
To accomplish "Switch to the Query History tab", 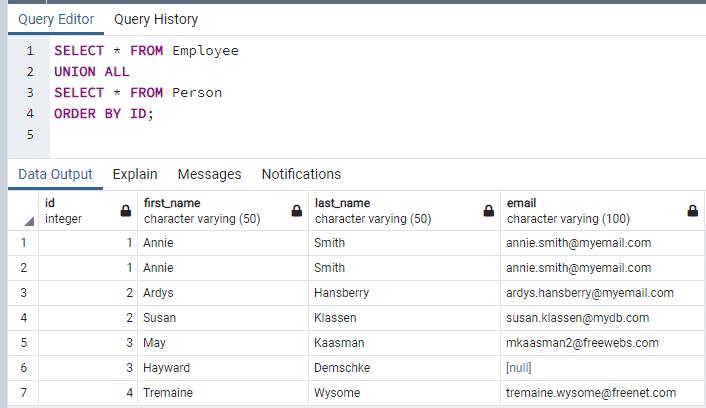I will pyautogui.click(x=156, y=19).
